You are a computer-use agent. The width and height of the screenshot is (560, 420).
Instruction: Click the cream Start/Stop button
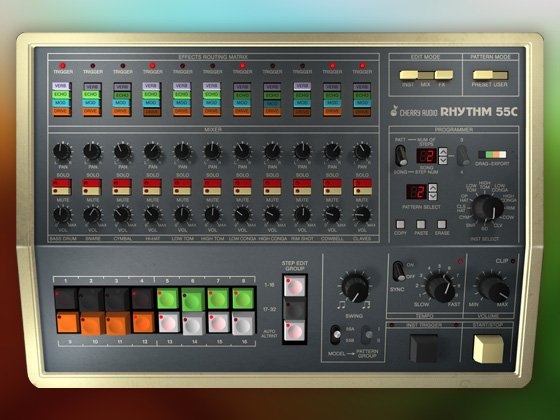click(488, 348)
